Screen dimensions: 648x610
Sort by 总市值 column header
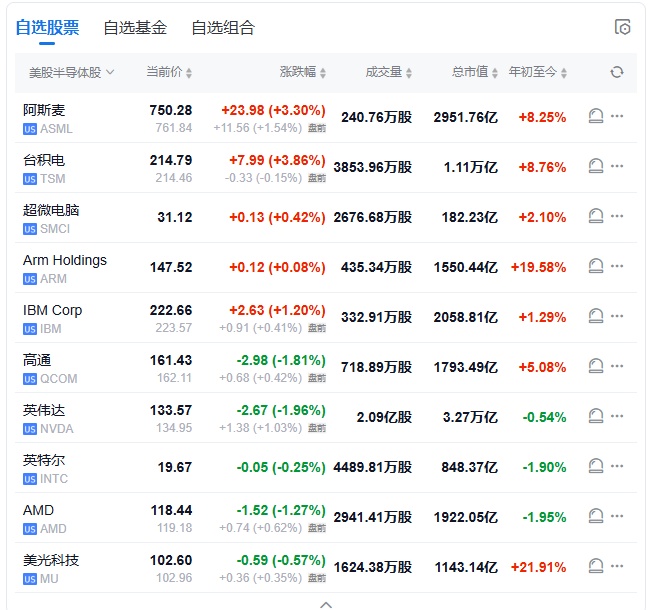475,72
